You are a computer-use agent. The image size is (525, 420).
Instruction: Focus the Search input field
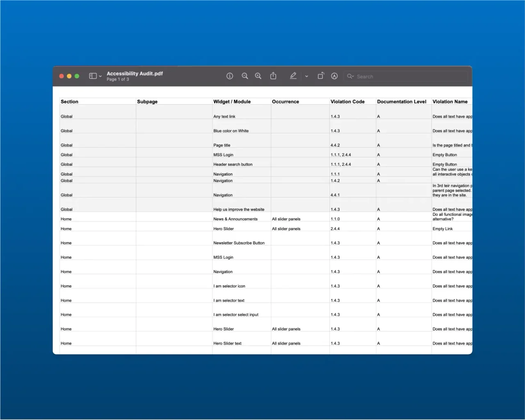point(406,76)
